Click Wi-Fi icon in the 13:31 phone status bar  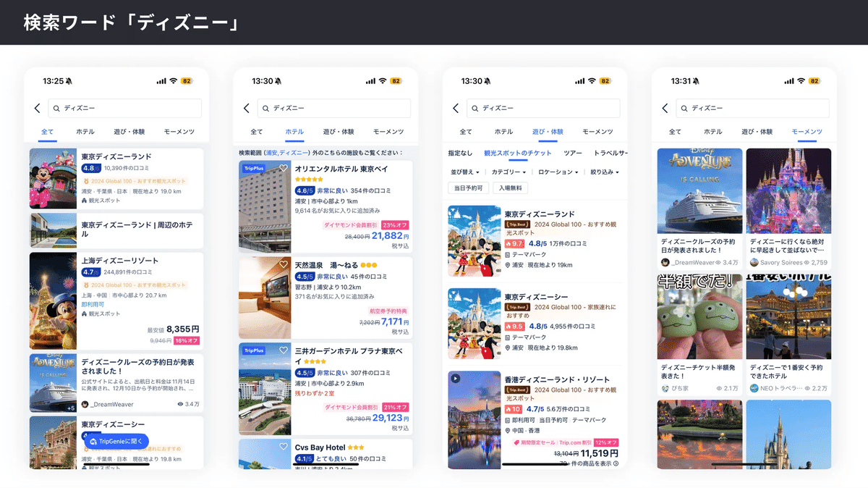coord(801,81)
